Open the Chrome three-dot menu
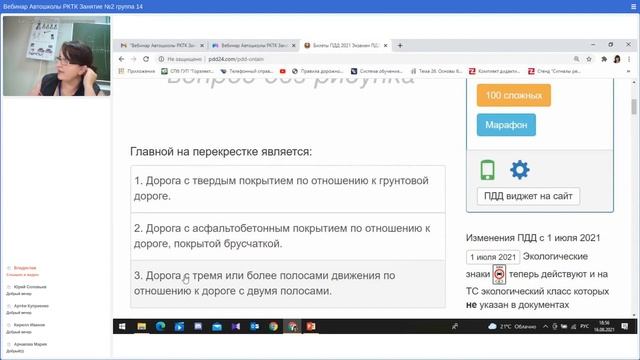Viewport: 640px width, 360px height. point(629,59)
